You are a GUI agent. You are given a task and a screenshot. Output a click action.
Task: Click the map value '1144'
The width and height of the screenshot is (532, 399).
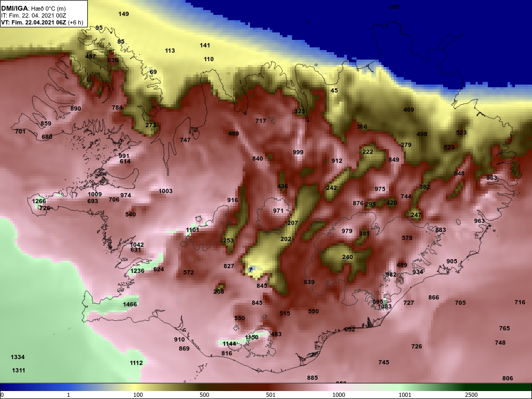pos(229,344)
